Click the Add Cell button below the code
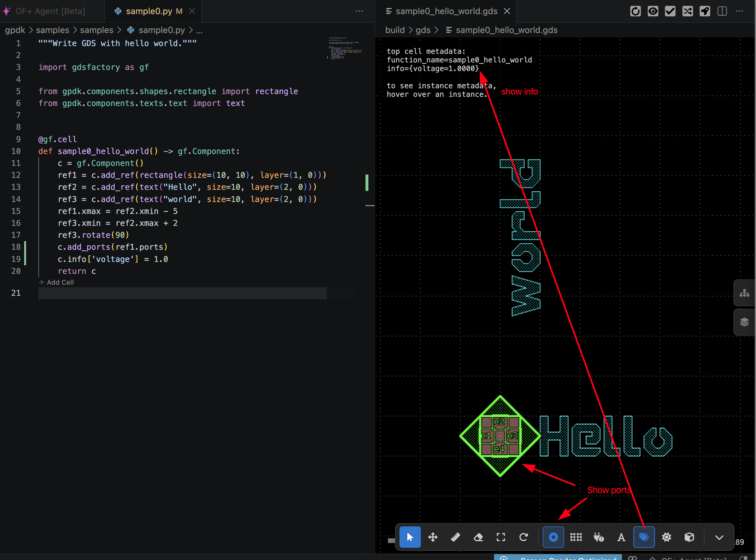This screenshot has height=560, width=756. [56, 282]
